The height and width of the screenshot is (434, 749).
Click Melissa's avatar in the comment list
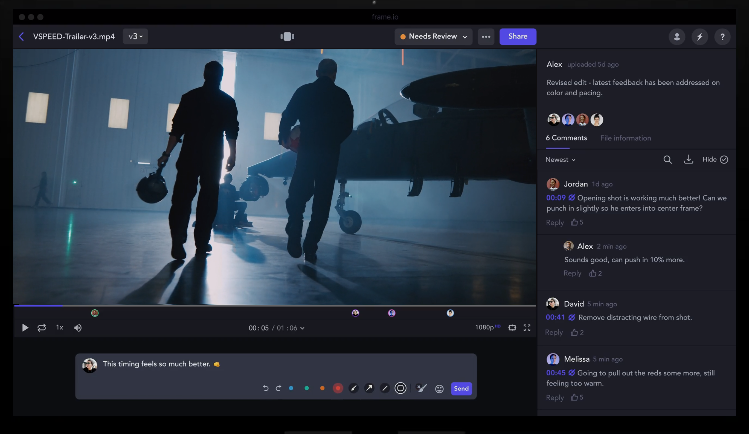pos(553,359)
